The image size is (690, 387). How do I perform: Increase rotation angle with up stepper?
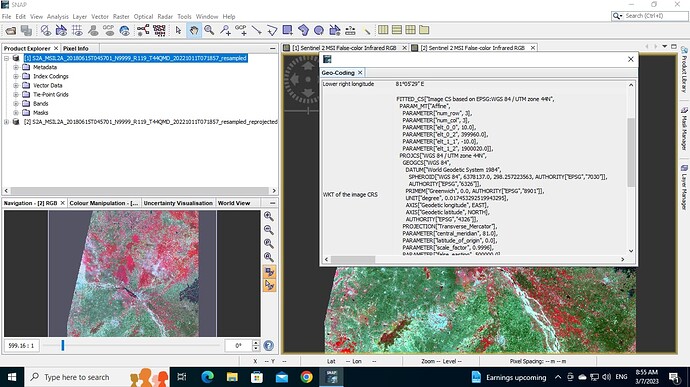click(x=256, y=343)
